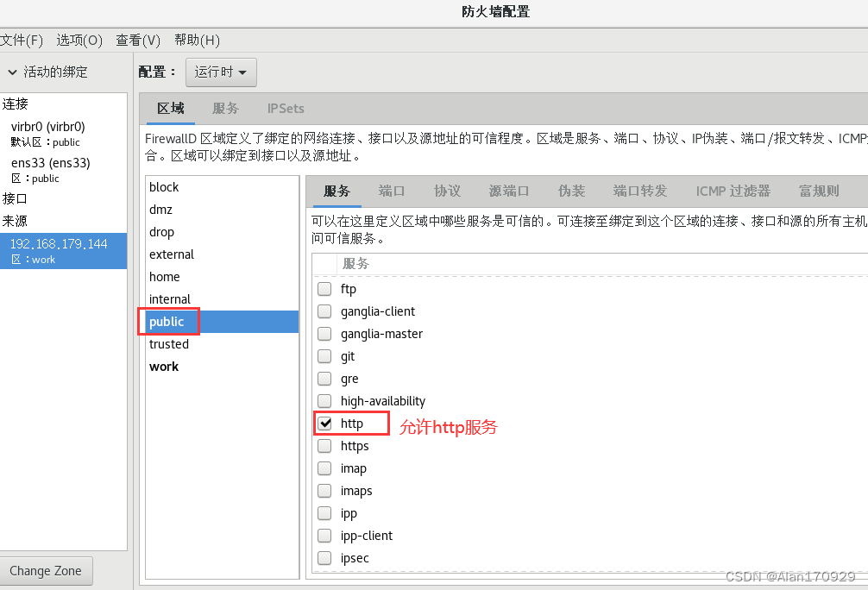Select the ens33 (ens33) connection
Image resolution: width=868 pixels, height=590 pixels.
point(63,170)
